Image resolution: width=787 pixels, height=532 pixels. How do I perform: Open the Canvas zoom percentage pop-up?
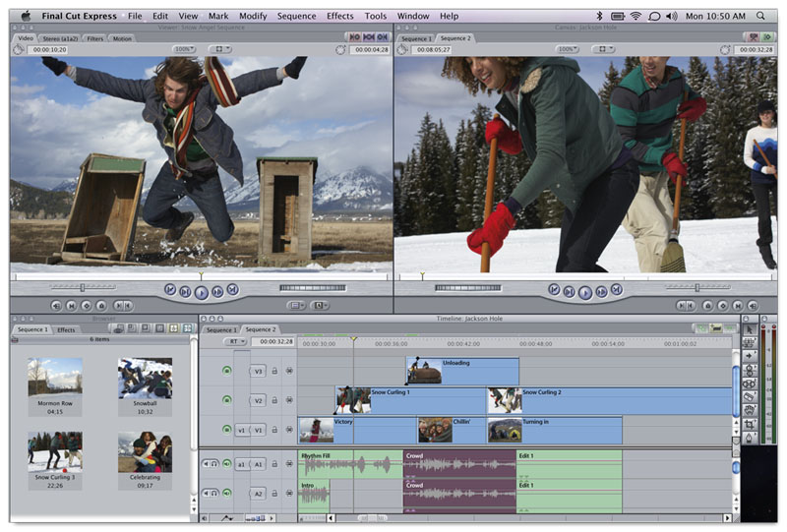[x=567, y=49]
